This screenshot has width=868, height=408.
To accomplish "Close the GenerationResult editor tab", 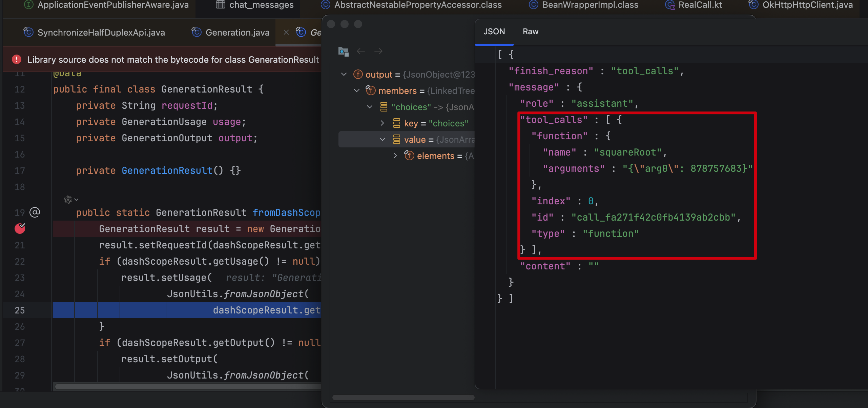I will 286,33.
